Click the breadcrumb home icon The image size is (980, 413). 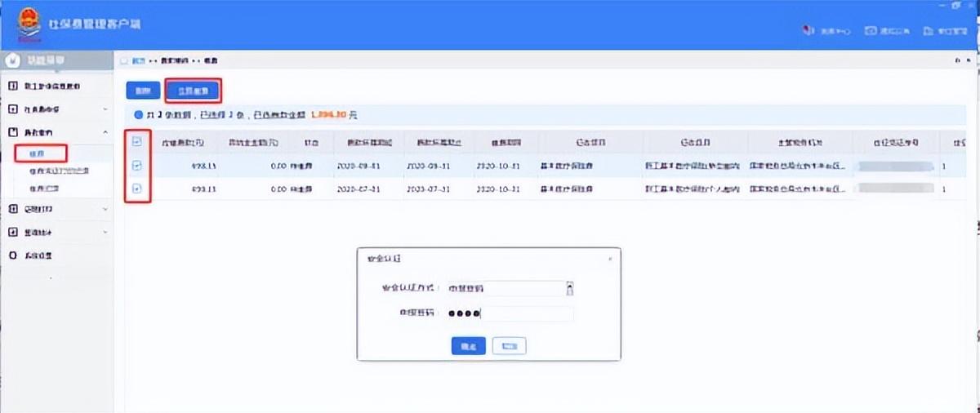tap(124, 60)
